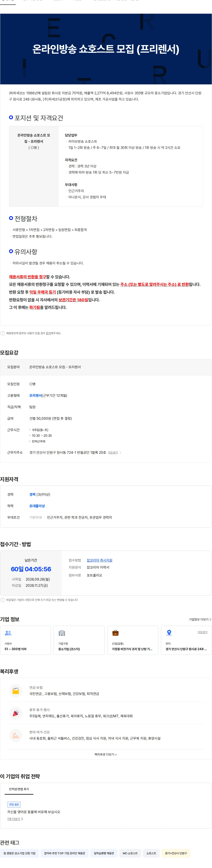212x868 pixels.
Task: Click the 휴무·휴가·행사 party icon
Action: point(15,713)
